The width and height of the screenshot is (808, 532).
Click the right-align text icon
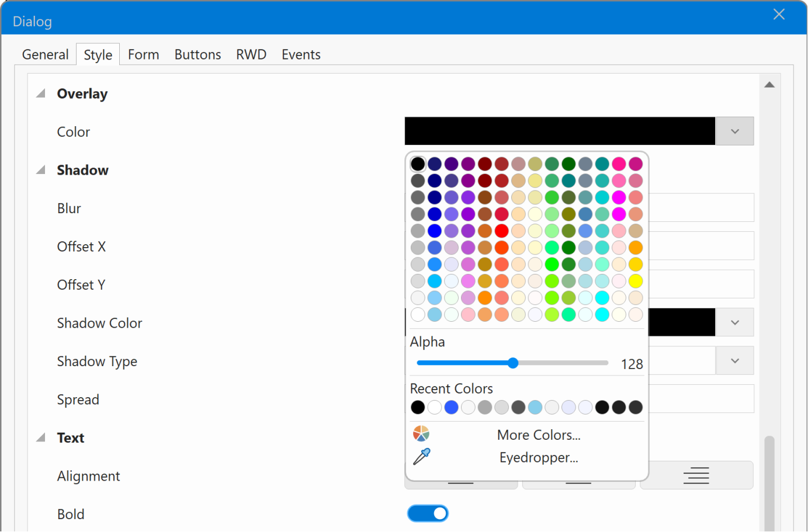[696, 475]
